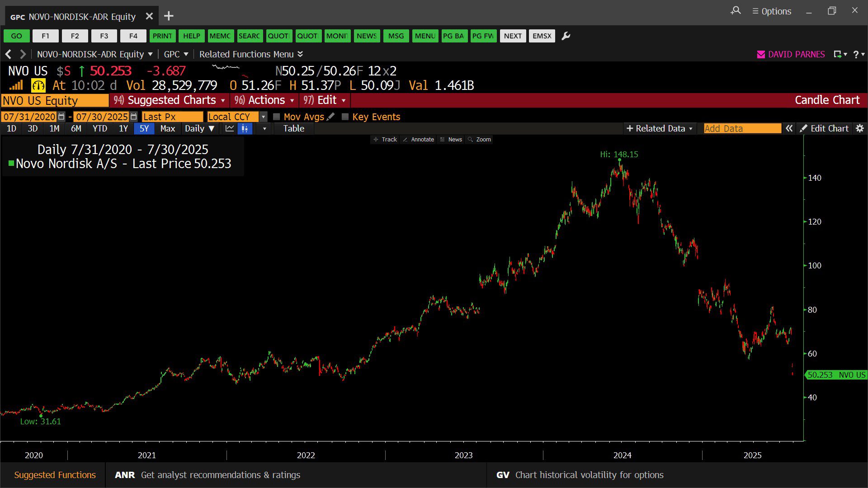Open the pink message envelope icon
The width and height of the screenshot is (868, 488).
[x=761, y=54]
